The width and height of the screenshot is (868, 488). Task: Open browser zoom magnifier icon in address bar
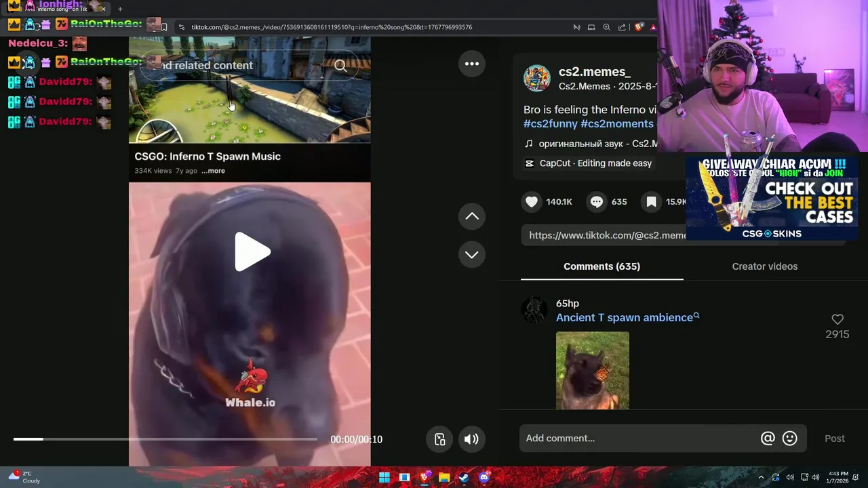click(x=606, y=27)
